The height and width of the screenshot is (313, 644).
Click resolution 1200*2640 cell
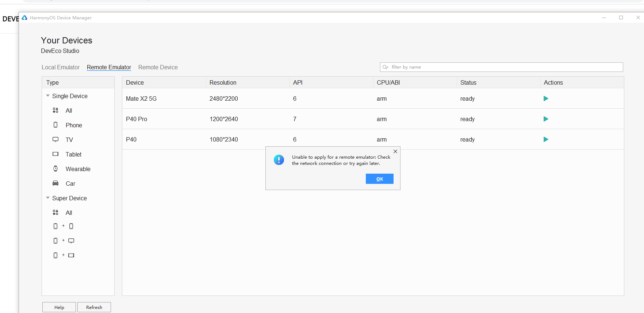pyautogui.click(x=224, y=119)
